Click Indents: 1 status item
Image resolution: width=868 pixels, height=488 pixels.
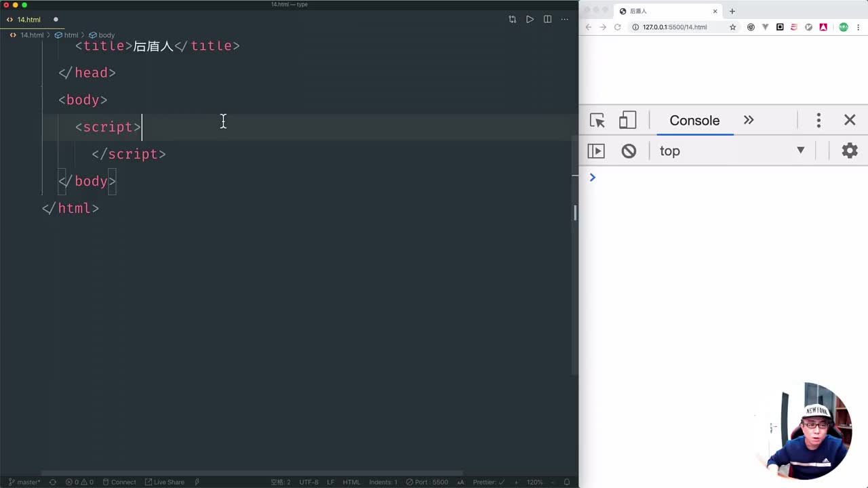point(383,482)
